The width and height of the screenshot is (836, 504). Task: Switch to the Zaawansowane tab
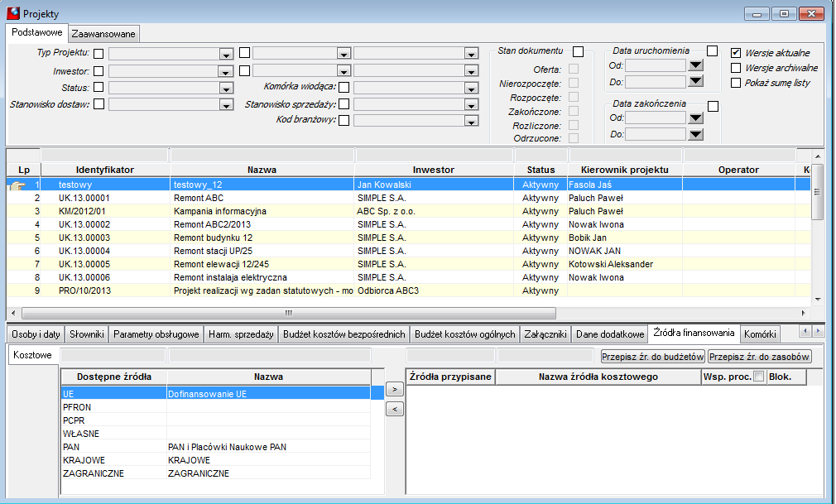(x=103, y=34)
